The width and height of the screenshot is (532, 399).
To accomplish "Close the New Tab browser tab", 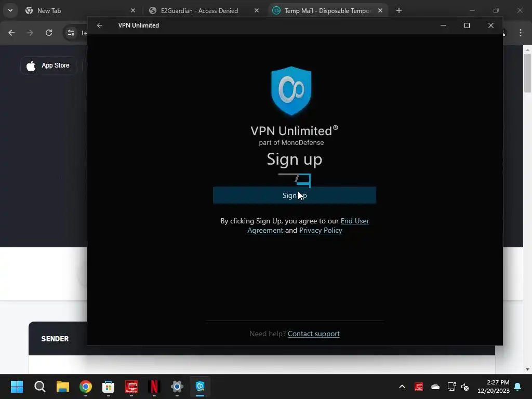I will (133, 10).
